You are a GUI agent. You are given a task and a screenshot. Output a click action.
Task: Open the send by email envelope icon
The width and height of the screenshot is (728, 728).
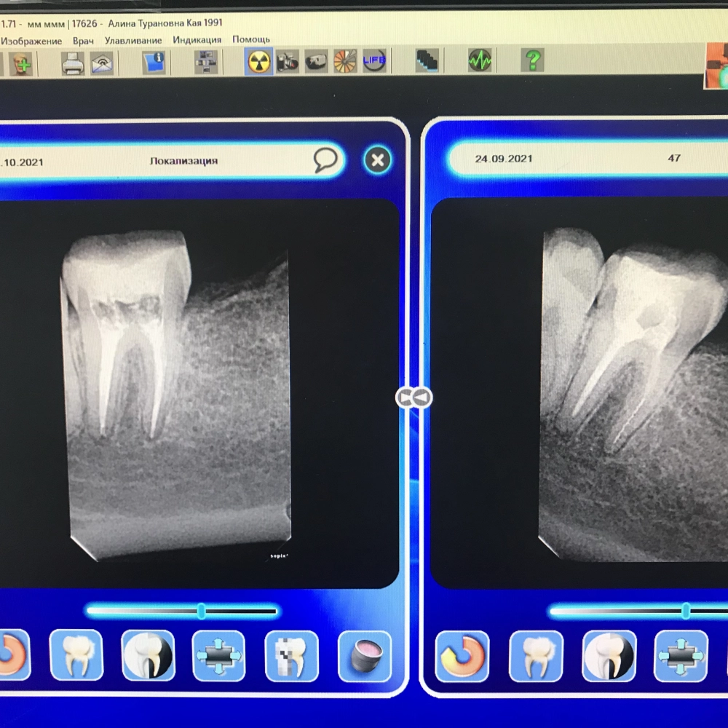coord(102,63)
